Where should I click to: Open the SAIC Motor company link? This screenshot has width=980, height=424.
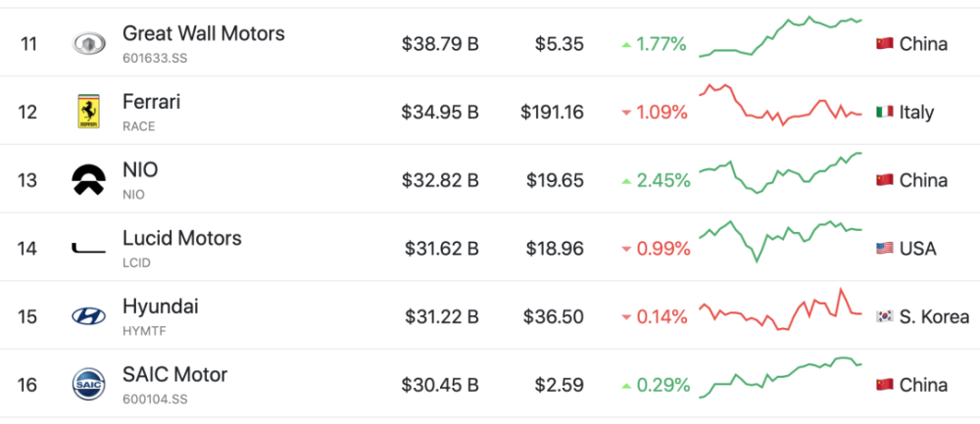[175, 374]
